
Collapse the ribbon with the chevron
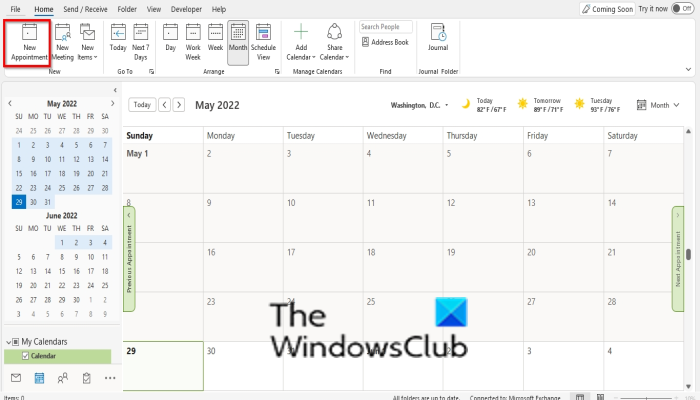click(x=688, y=69)
